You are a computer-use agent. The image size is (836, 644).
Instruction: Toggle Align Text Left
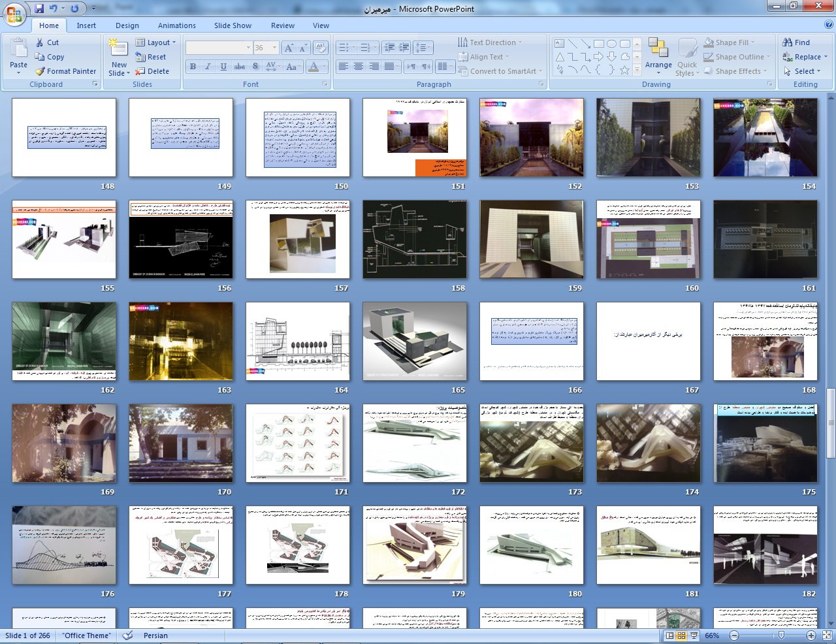coord(344,67)
